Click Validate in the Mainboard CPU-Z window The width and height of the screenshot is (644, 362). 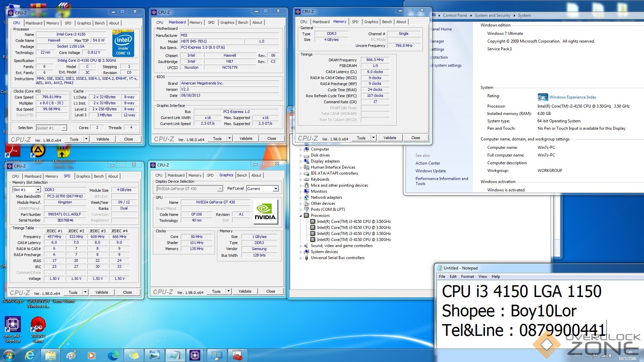click(x=246, y=138)
